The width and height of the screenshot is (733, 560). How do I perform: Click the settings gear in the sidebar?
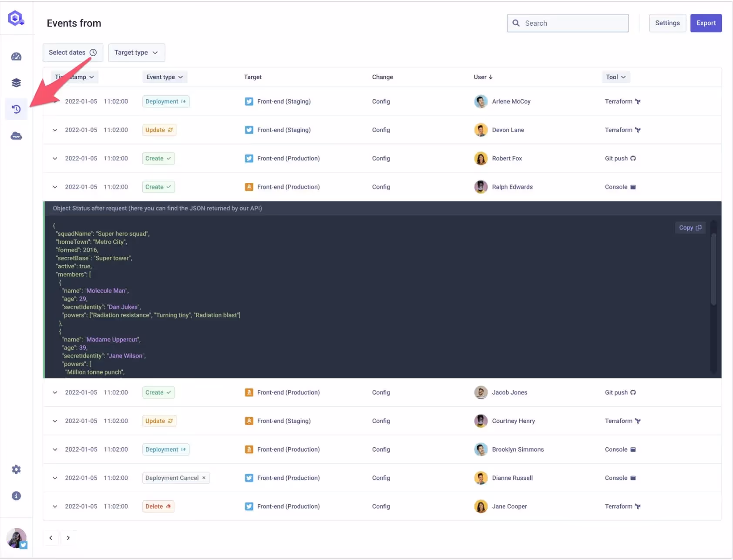[16, 469]
